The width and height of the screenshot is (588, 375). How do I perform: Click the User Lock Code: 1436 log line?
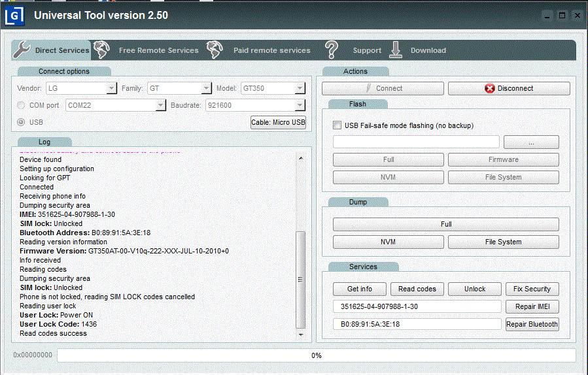pos(58,324)
